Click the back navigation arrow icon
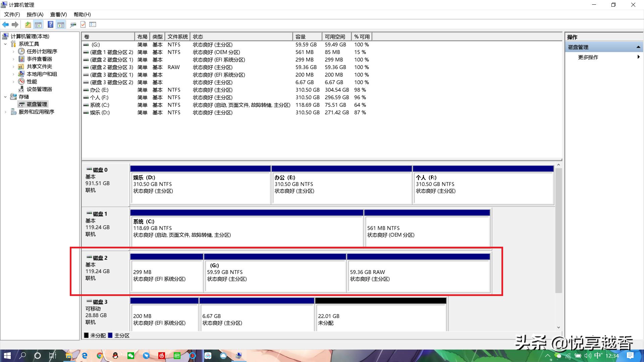The height and width of the screenshot is (362, 644). point(5,24)
